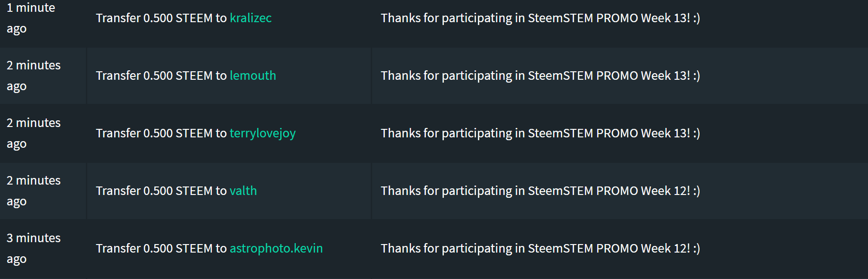Image resolution: width=868 pixels, height=279 pixels.
Task: Click the "1 minute ago" timestamp
Action: pos(31,18)
